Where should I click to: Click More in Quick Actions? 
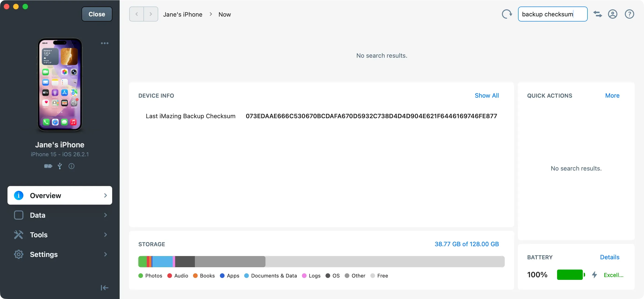click(612, 96)
